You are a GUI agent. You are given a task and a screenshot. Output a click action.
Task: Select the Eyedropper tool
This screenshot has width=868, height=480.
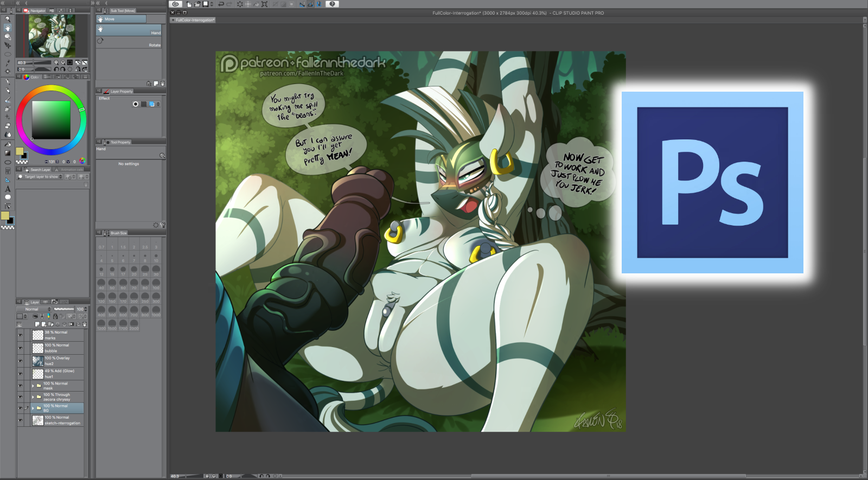tap(8, 63)
